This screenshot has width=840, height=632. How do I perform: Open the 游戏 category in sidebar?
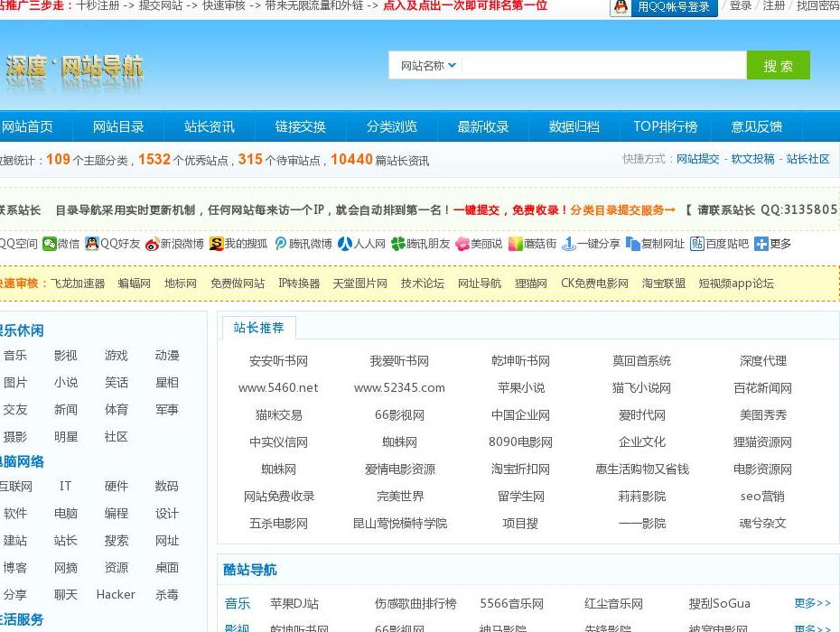tap(117, 355)
